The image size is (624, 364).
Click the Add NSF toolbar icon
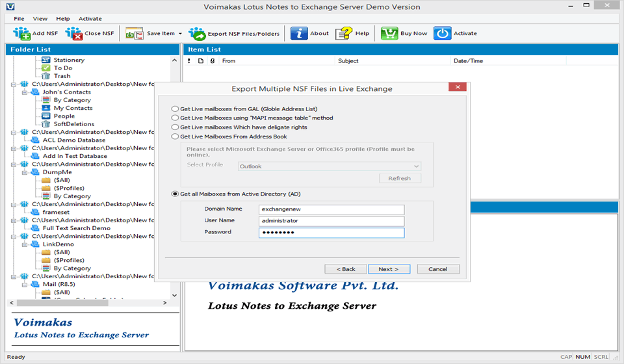[21, 34]
